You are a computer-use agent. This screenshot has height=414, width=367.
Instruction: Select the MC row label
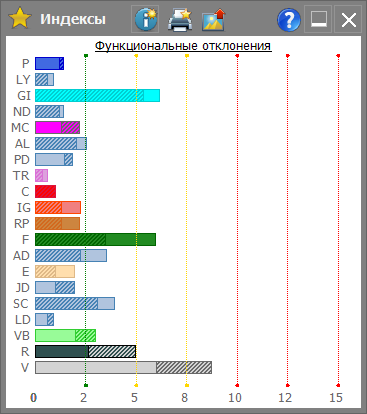20,127
